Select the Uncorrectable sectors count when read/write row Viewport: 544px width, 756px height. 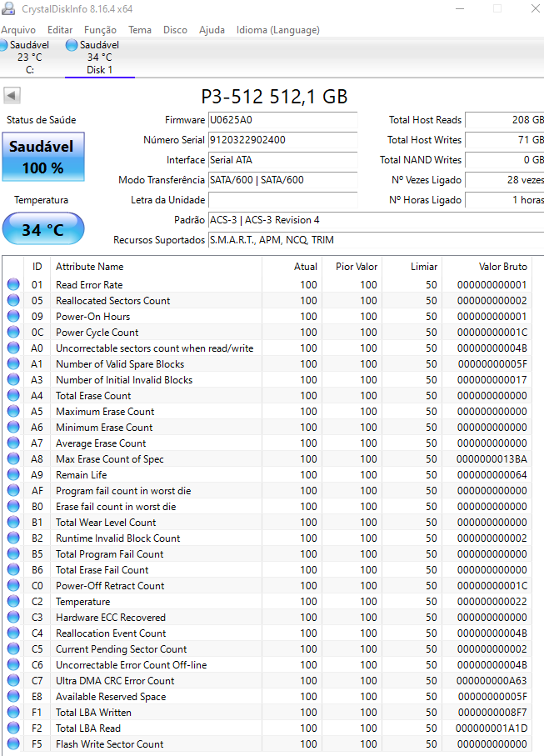267,348
